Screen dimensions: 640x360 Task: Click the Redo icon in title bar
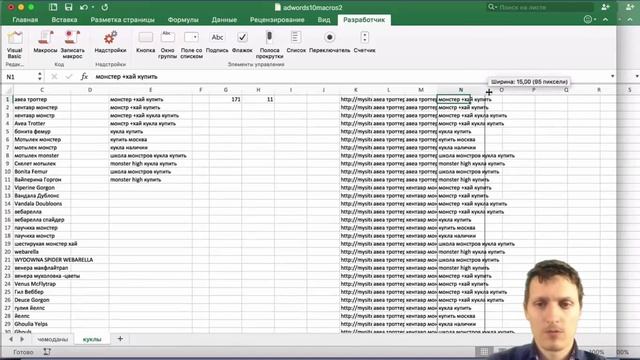click(x=105, y=7)
